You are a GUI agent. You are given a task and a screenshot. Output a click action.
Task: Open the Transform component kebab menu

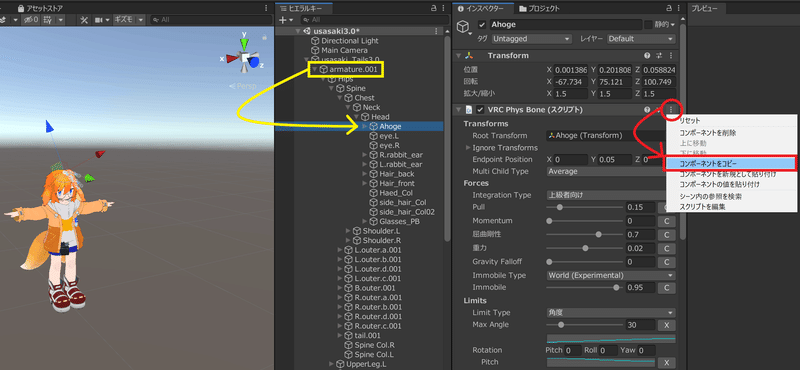[671, 56]
